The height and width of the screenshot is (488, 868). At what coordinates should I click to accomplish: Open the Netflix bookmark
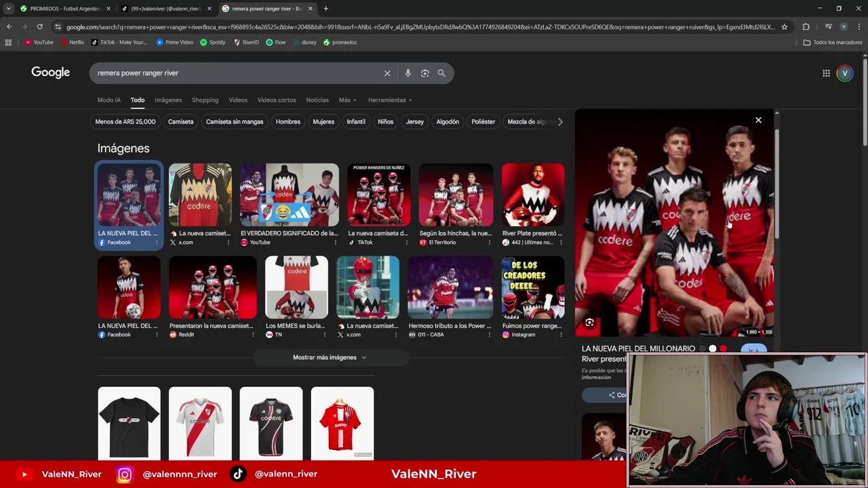coord(73,42)
